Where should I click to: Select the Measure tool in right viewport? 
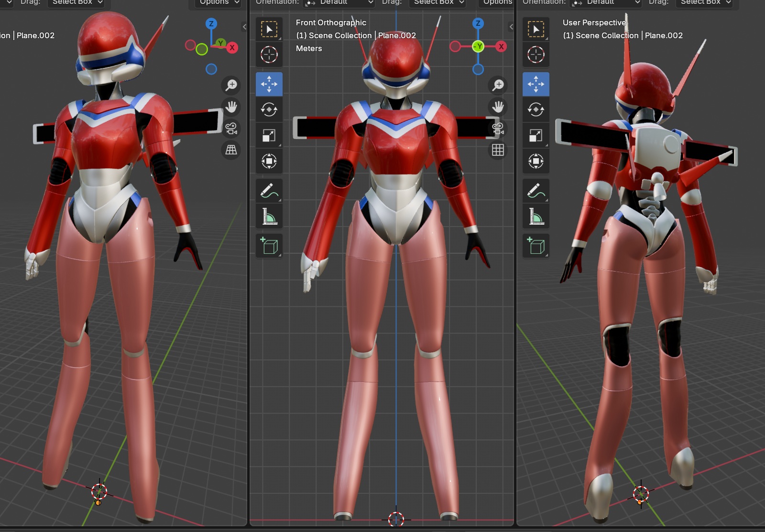(536, 217)
